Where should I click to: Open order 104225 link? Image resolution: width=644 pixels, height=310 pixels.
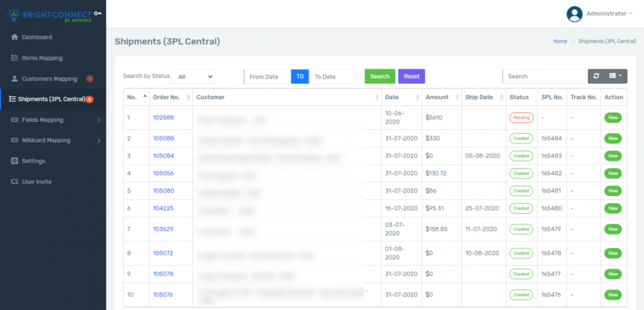(x=164, y=208)
